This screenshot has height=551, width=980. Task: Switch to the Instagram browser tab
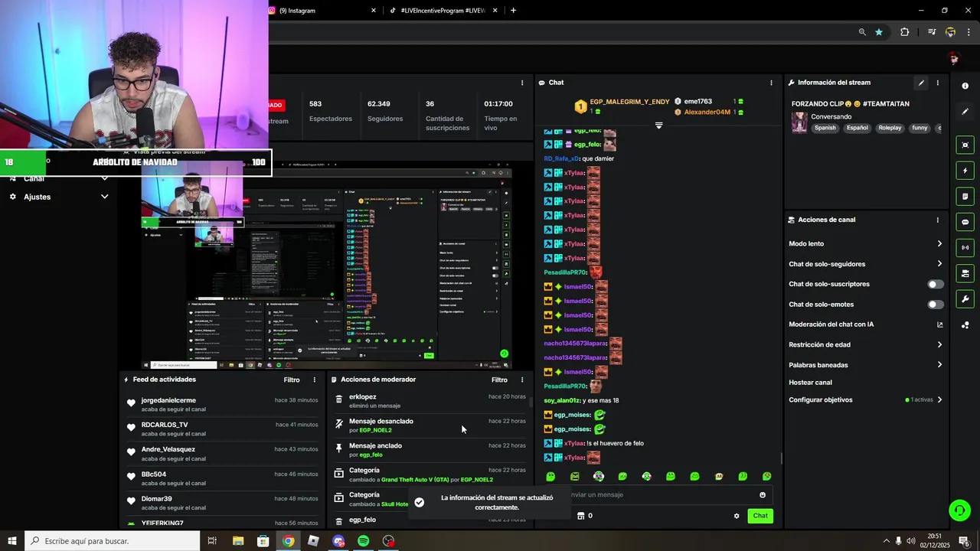click(322, 11)
